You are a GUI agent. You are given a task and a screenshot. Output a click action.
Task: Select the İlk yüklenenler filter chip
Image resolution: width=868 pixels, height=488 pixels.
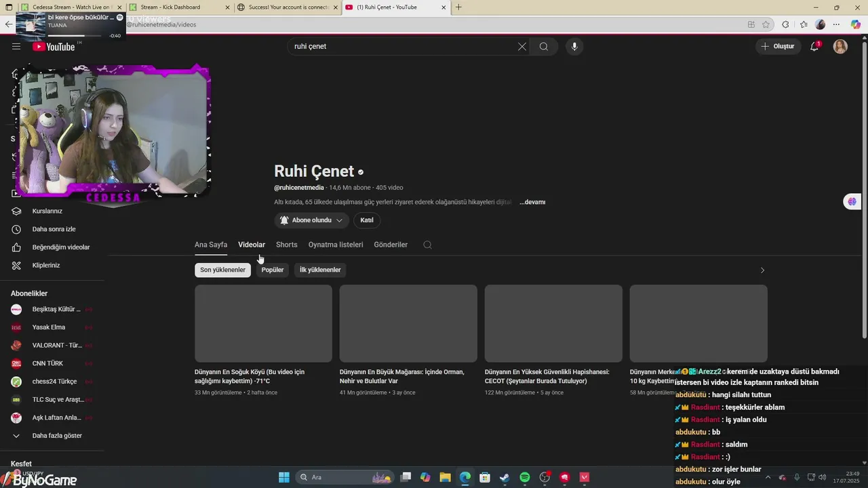click(x=320, y=270)
